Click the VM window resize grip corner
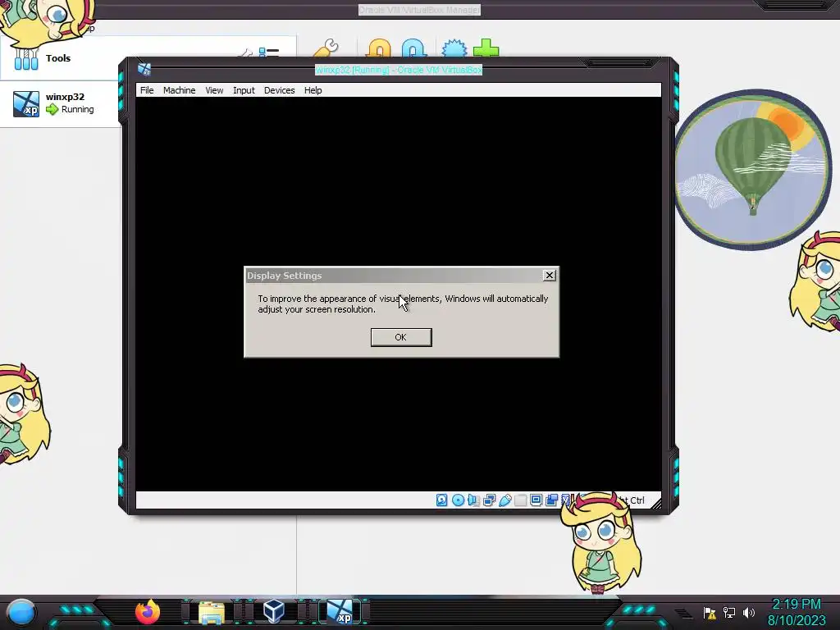 (x=655, y=503)
